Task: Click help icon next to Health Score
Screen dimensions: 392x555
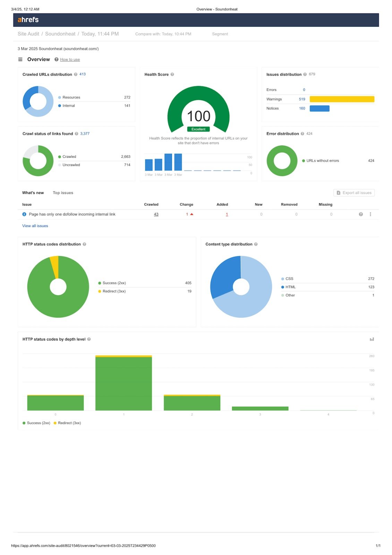Action: (x=172, y=75)
